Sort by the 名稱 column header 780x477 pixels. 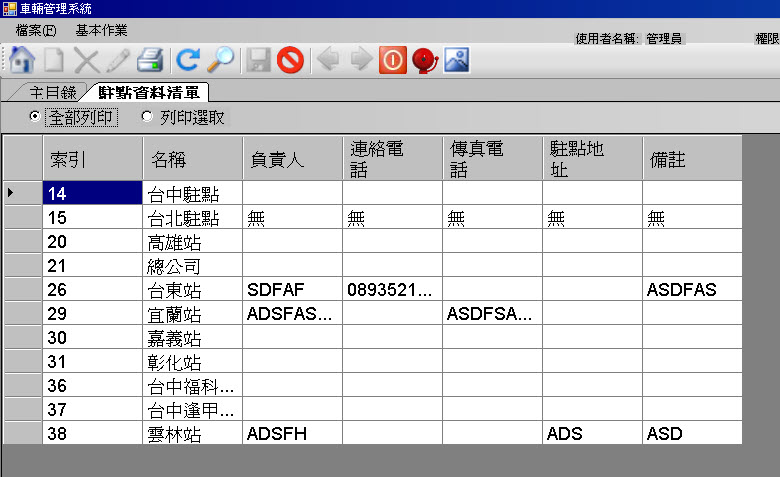[193, 159]
